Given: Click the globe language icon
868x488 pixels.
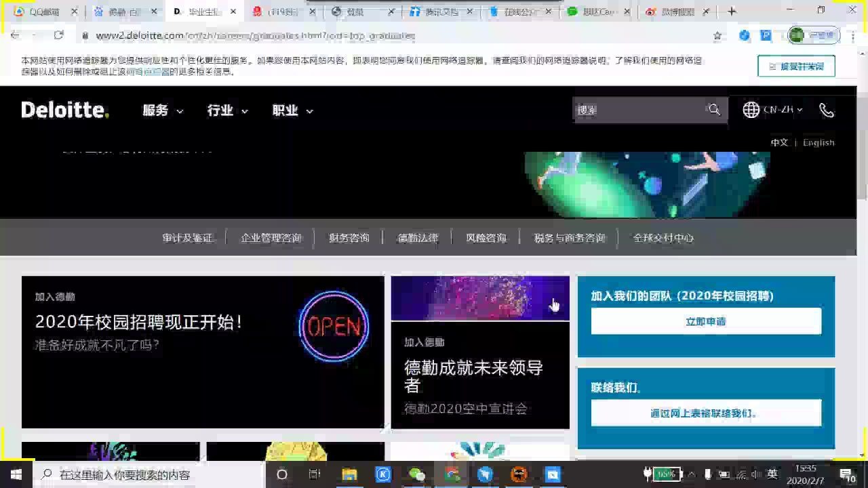Looking at the screenshot, I should pos(751,110).
